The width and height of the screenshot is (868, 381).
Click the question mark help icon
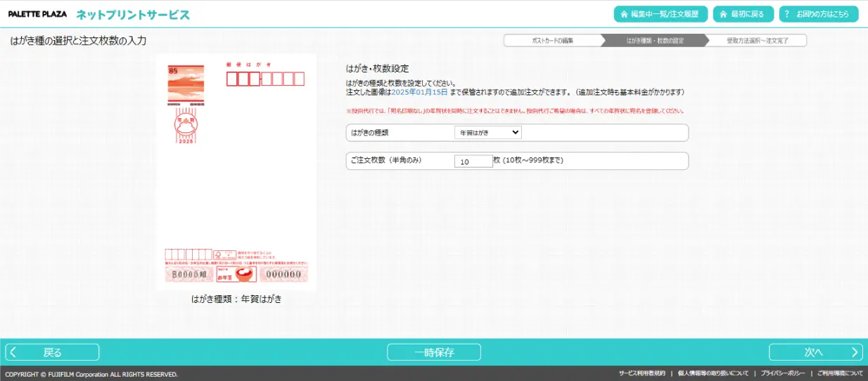point(787,14)
